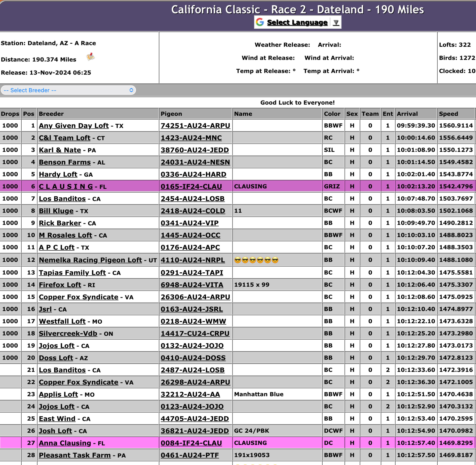This screenshot has height=465, width=476.
Task: Open Applis Loft breeder link
Action: (x=58, y=395)
